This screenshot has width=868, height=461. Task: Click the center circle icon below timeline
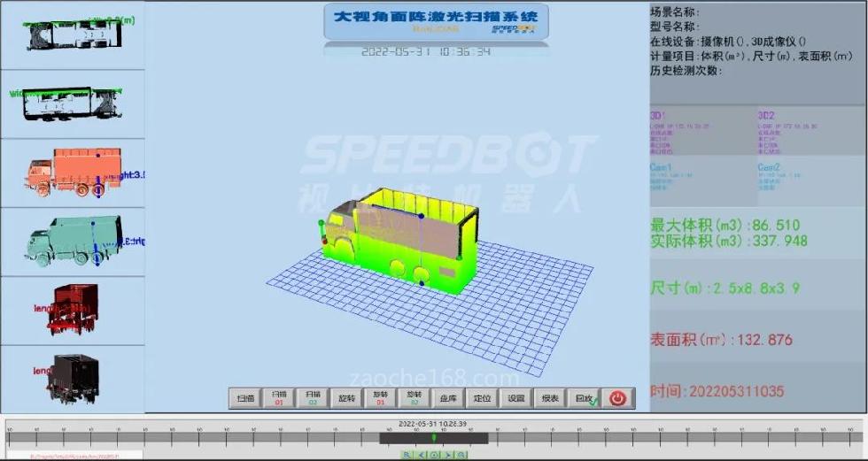click(x=434, y=455)
